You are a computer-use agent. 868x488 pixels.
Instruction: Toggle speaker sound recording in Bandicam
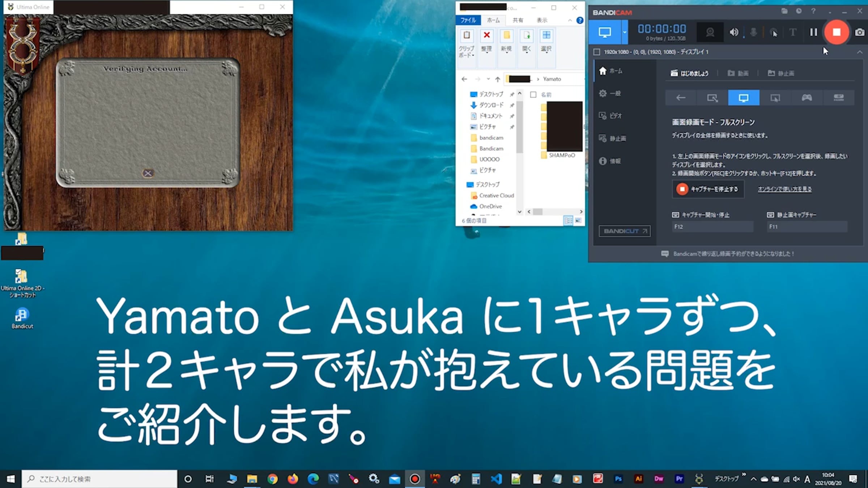734,32
